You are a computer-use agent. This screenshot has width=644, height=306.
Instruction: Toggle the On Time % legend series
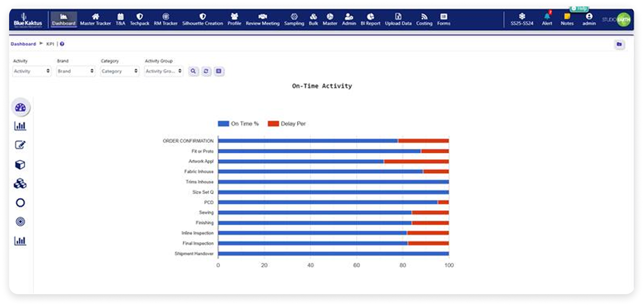pos(238,124)
